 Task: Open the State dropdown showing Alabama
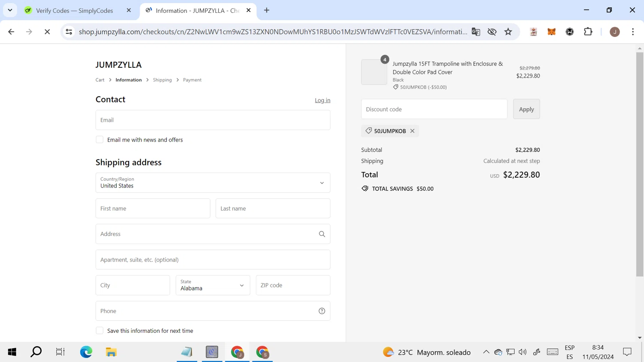coord(213,285)
